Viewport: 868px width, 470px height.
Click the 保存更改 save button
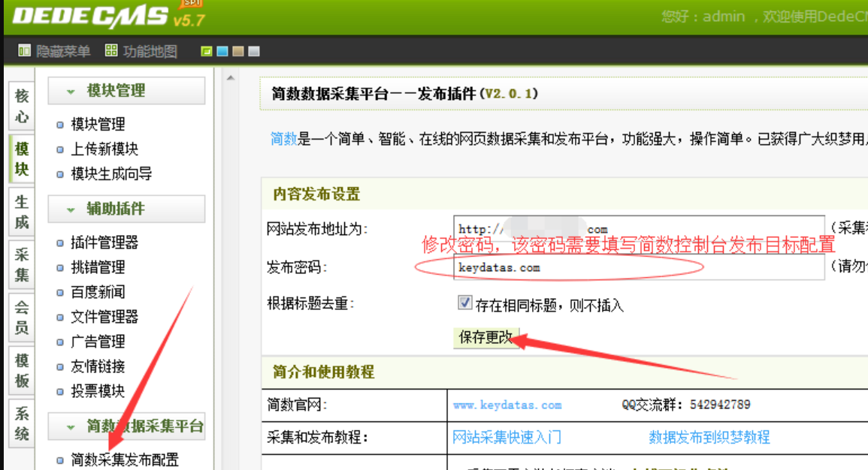486,337
